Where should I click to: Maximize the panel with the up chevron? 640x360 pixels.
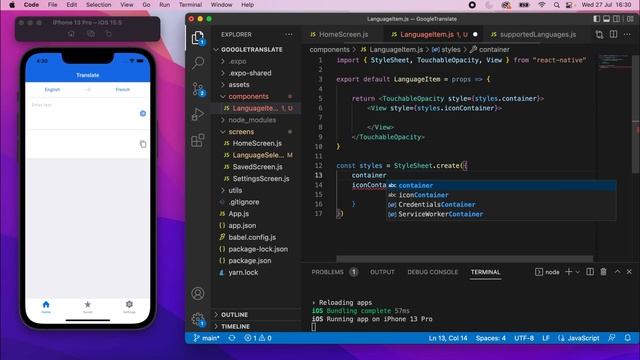coord(617,272)
